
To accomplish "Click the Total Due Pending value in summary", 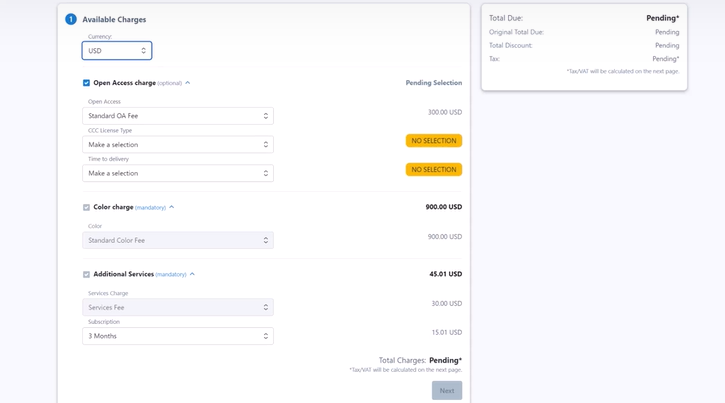I will tap(663, 18).
